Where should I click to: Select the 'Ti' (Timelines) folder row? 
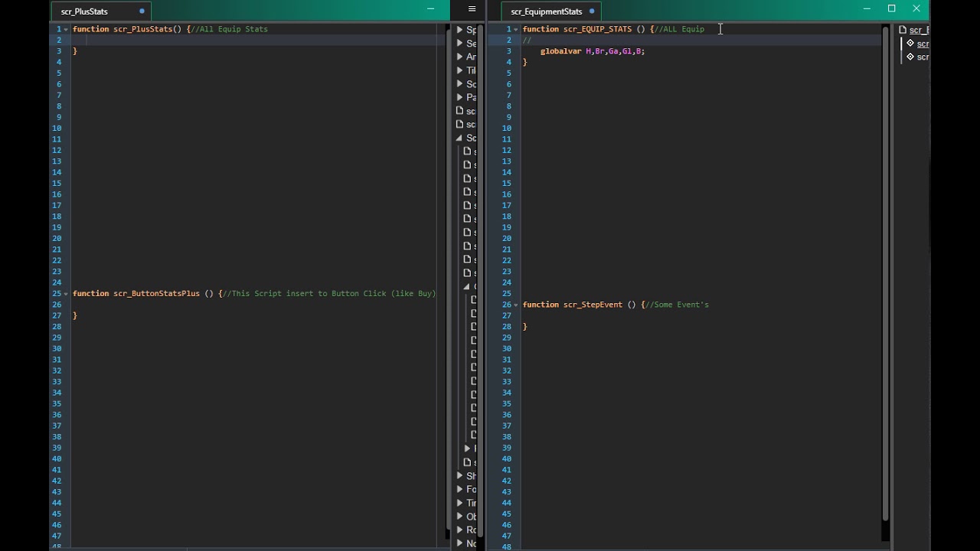point(465,503)
